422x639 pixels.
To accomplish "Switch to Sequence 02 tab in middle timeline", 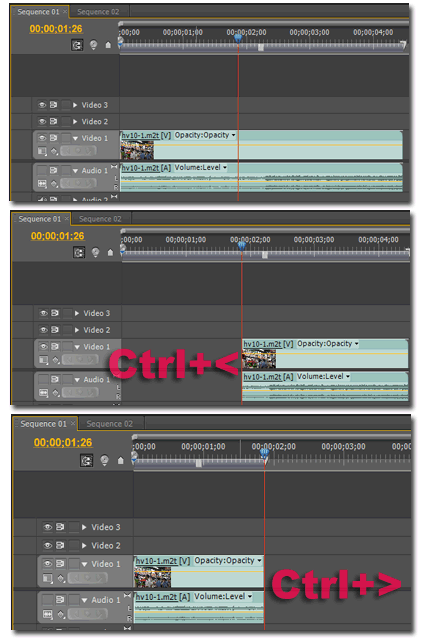I will pos(100,219).
